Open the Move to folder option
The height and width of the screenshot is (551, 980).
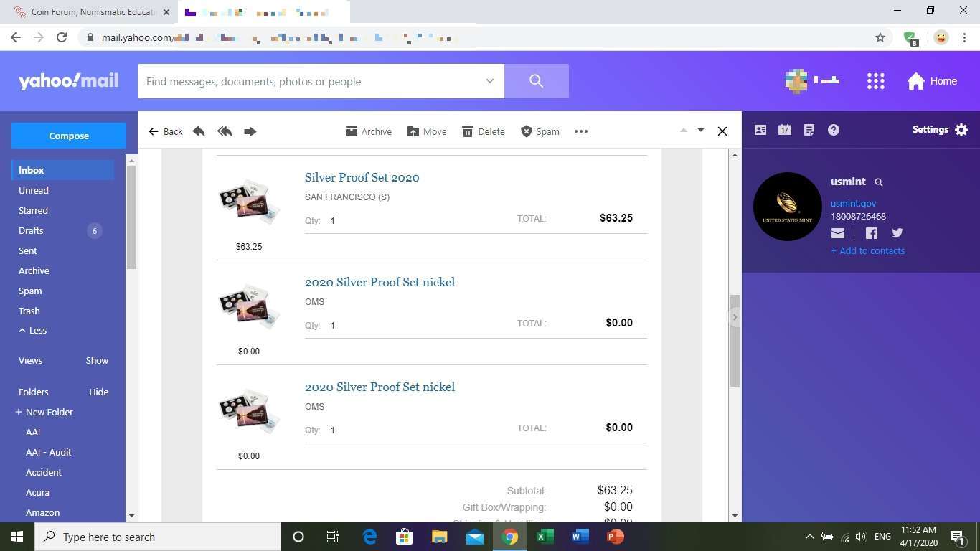pyautogui.click(x=427, y=131)
